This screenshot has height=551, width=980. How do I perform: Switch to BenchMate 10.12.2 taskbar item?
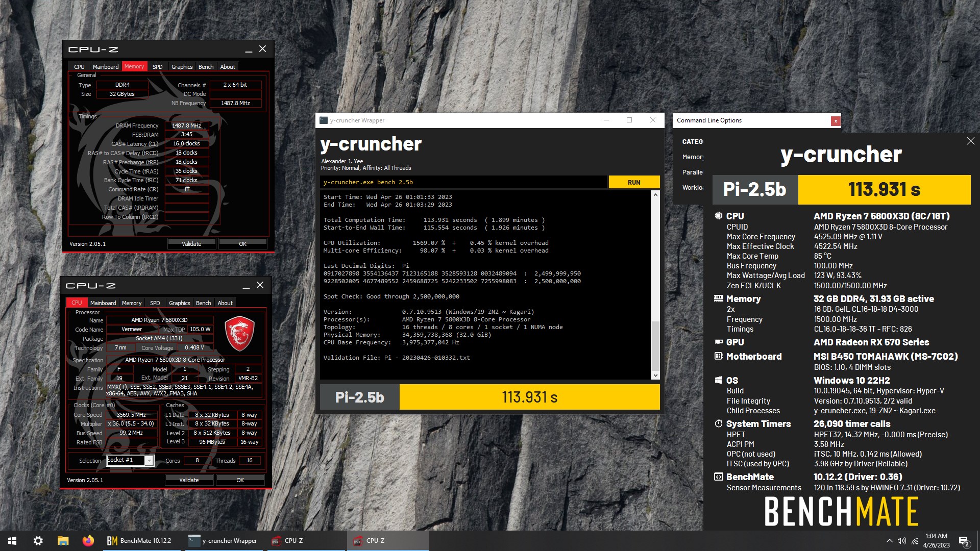click(141, 541)
